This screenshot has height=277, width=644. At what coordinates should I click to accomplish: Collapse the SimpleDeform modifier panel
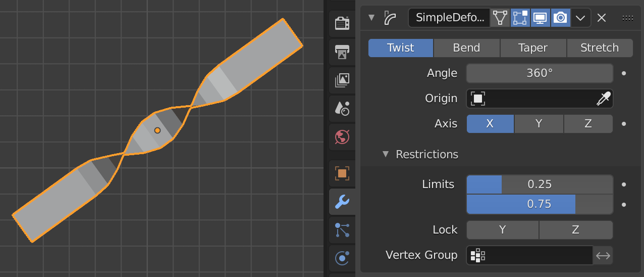point(372,18)
